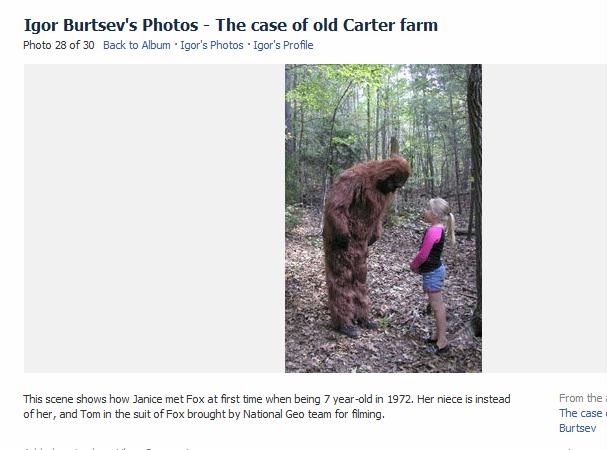Click the dark tree trunk in the photo
The width and height of the screenshot is (607, 450).
(475, 194)
